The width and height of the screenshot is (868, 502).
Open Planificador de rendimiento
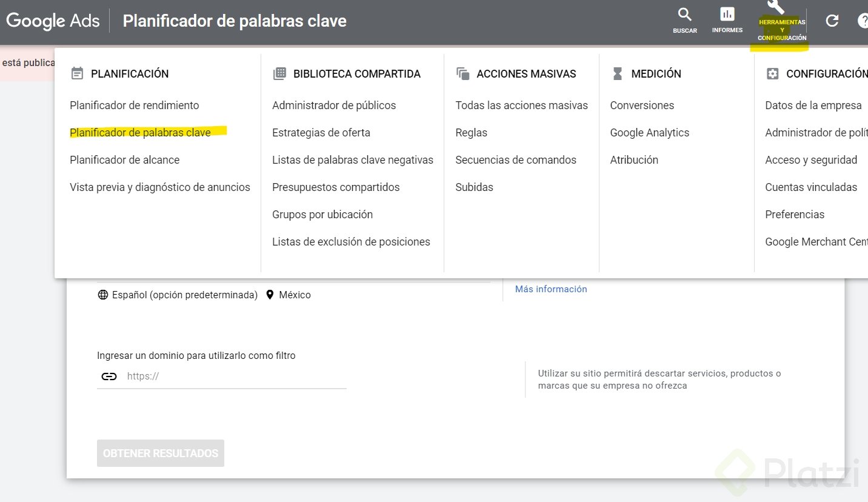pos(135,105)
